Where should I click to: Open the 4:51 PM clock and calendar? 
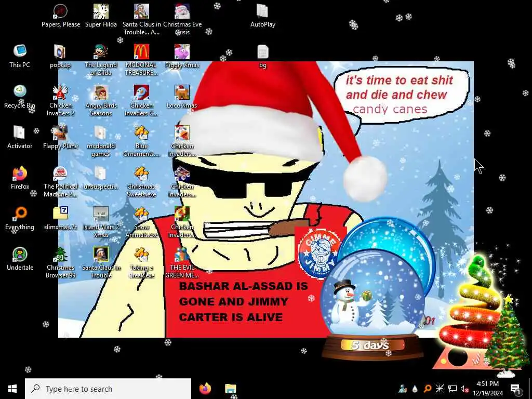click(487, 389)
